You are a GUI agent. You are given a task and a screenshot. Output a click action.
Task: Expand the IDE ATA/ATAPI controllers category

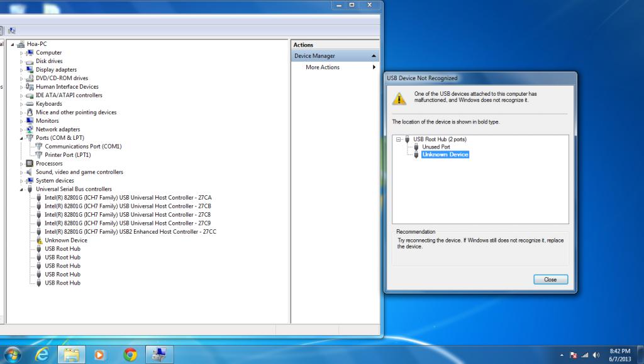click(x=21, y=96)
